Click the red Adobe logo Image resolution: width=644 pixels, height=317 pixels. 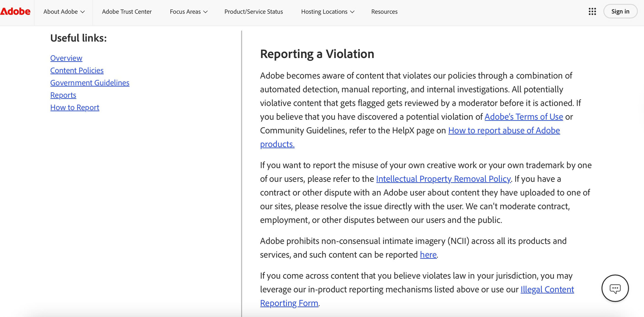15,12
